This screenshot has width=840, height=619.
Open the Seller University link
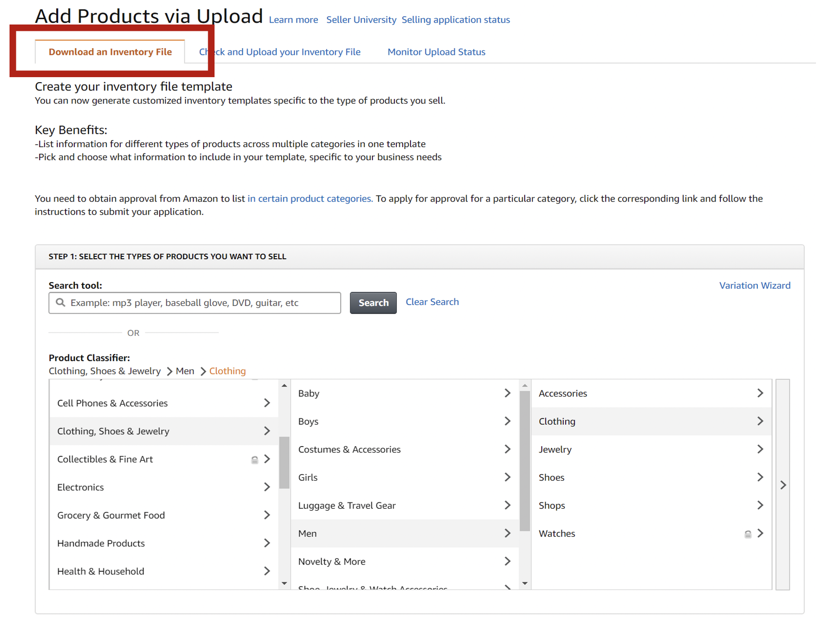(x=361, y=20)
